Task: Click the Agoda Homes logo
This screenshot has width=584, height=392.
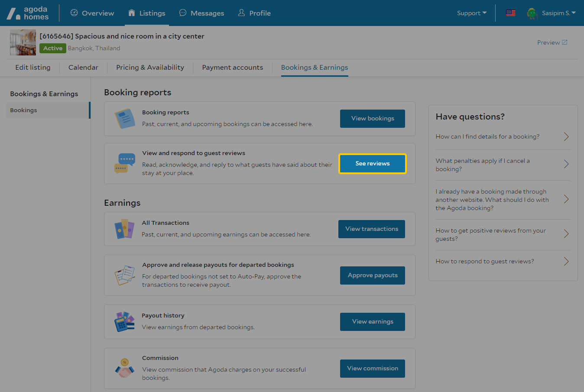Action: click(x=28, y=13)
